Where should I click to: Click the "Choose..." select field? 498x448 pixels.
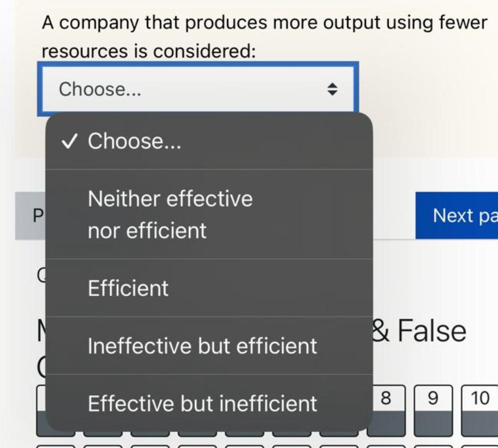[176, 88]
